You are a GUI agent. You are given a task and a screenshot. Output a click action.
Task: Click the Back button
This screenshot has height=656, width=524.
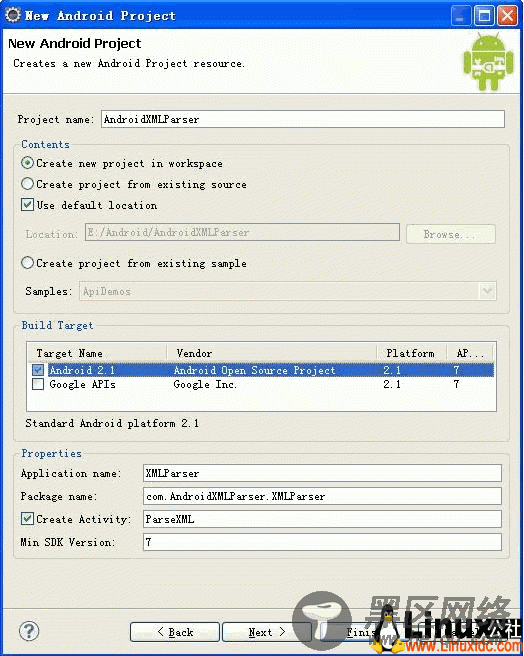point(175,632)
